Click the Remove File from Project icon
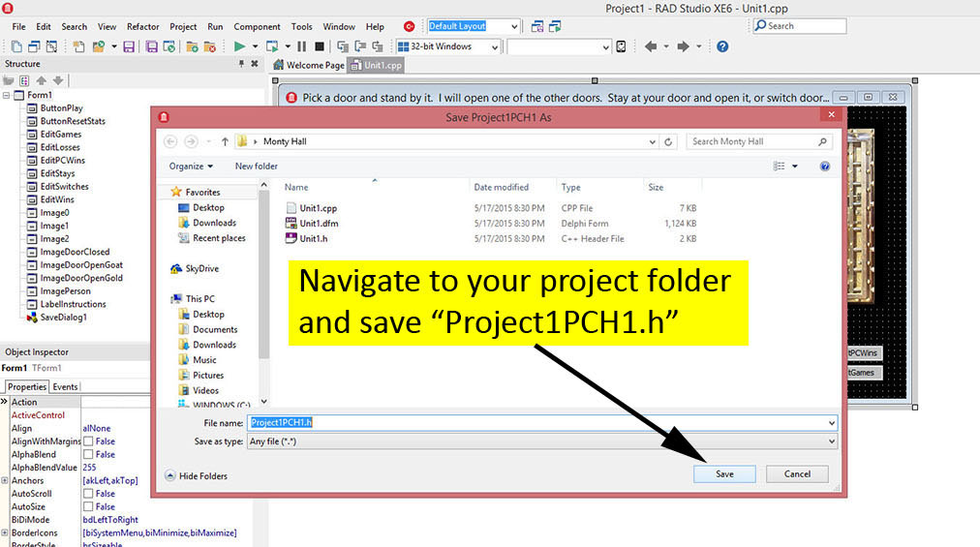 pos(210,46)
